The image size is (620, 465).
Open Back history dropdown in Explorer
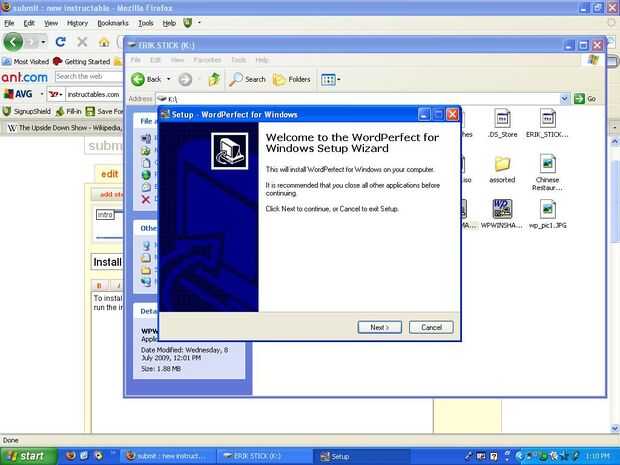pyautogui.click(x=168, y=79)
